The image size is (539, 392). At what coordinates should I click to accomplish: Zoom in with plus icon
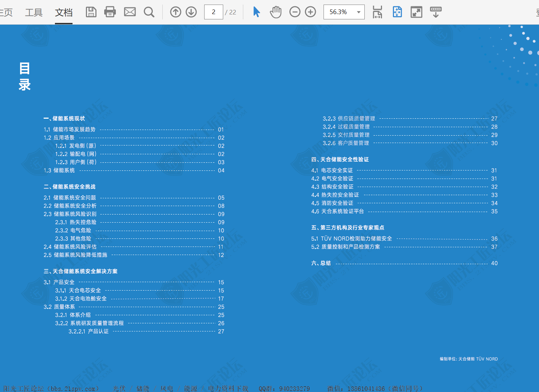coord(311,12)
